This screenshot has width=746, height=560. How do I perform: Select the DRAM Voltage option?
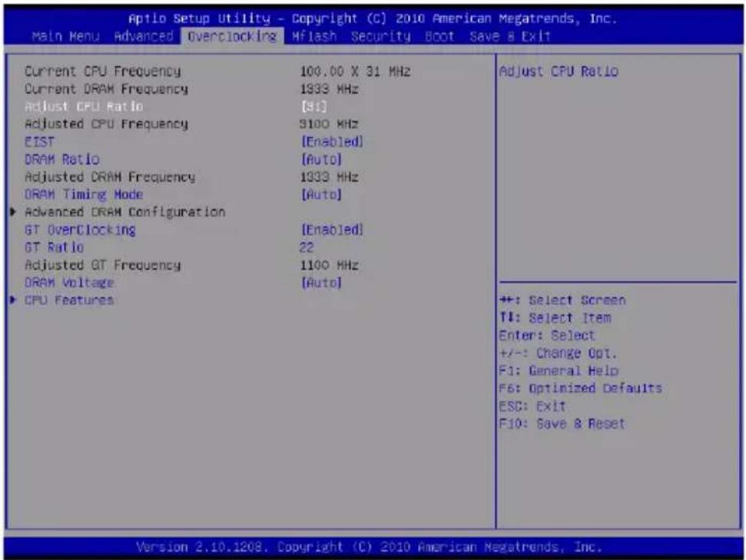69,283
